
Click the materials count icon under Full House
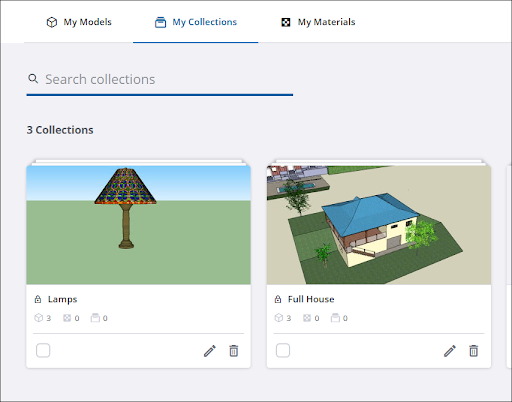click(x=307, y=318)
